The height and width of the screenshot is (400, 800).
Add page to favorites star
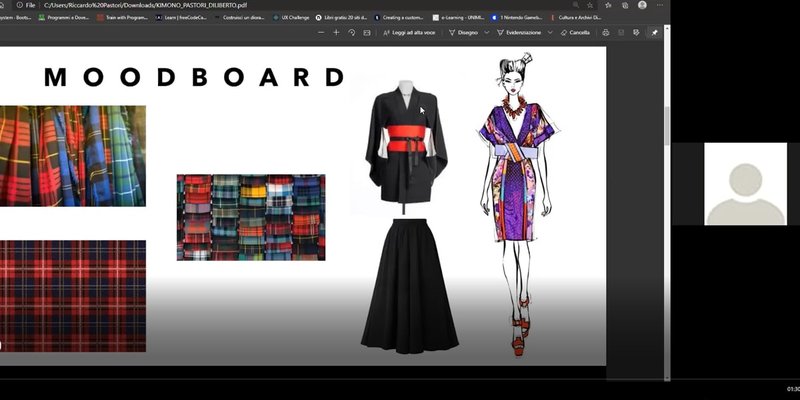590,5
